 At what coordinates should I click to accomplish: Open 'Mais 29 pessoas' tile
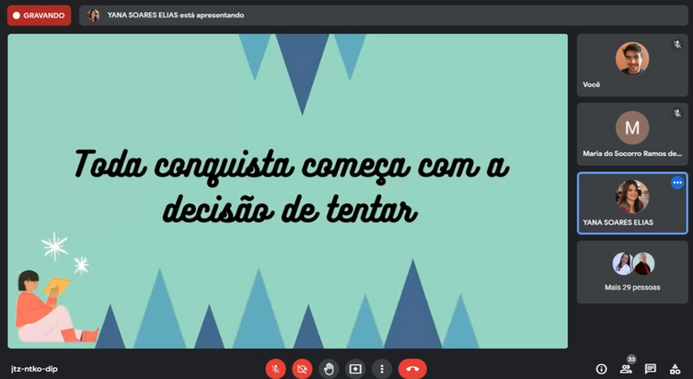[632, 272]
